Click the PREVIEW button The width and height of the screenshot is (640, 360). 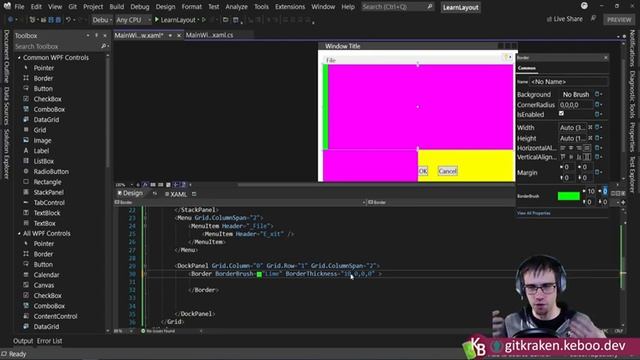coord(619,20)
